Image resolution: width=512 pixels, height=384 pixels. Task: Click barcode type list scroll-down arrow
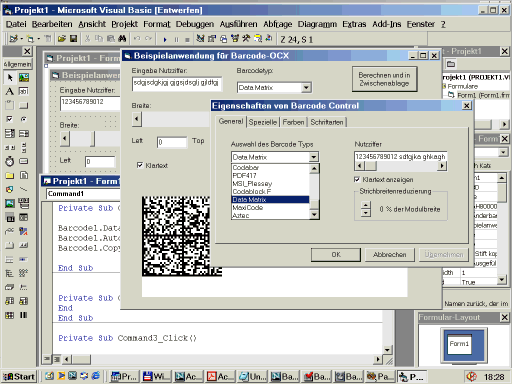[x=314, y=215]
